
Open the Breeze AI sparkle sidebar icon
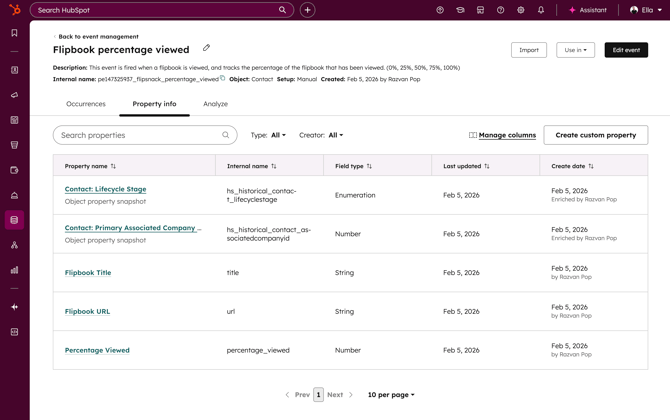[x=15, y=307]
